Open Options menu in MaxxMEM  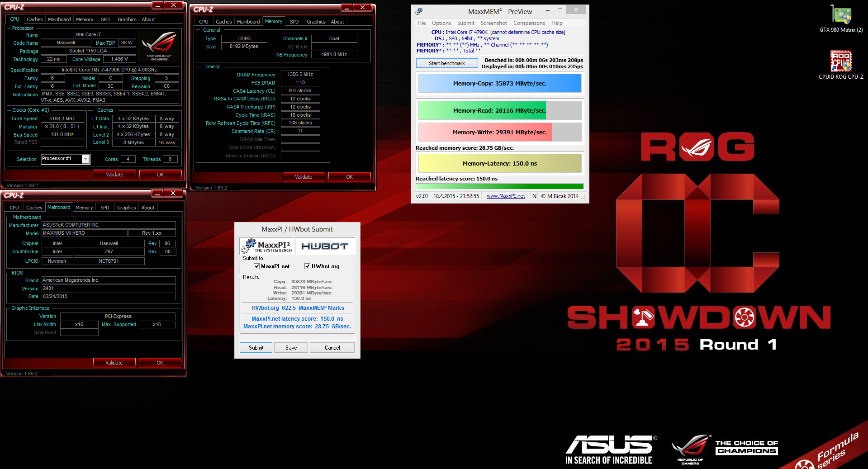pyautogui.click(x=441, y=23)
